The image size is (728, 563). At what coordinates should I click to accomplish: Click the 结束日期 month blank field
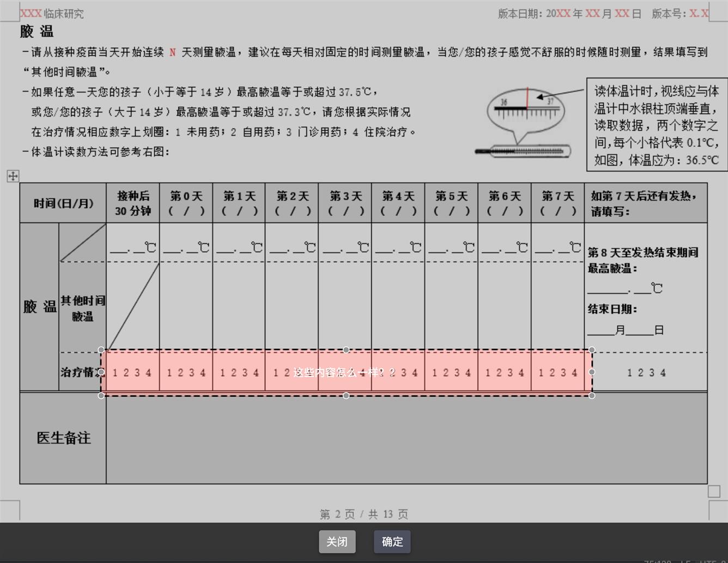click(x=600, y=330)
